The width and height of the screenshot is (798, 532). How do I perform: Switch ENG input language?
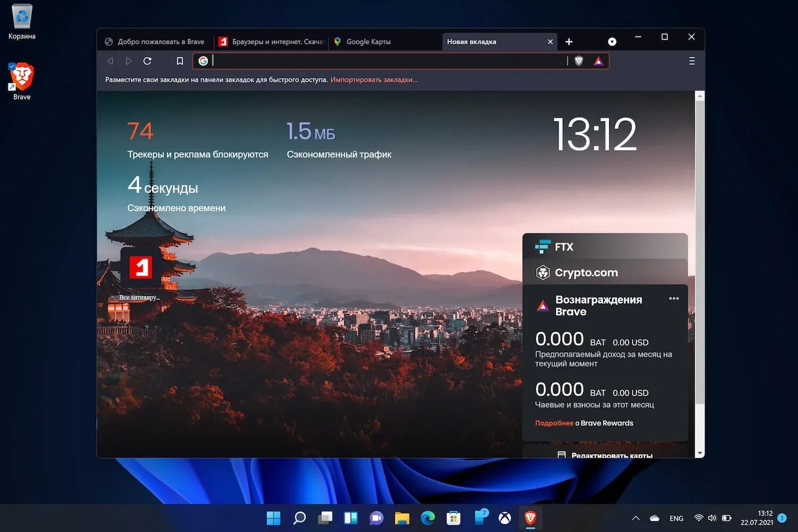pos(677,519)
